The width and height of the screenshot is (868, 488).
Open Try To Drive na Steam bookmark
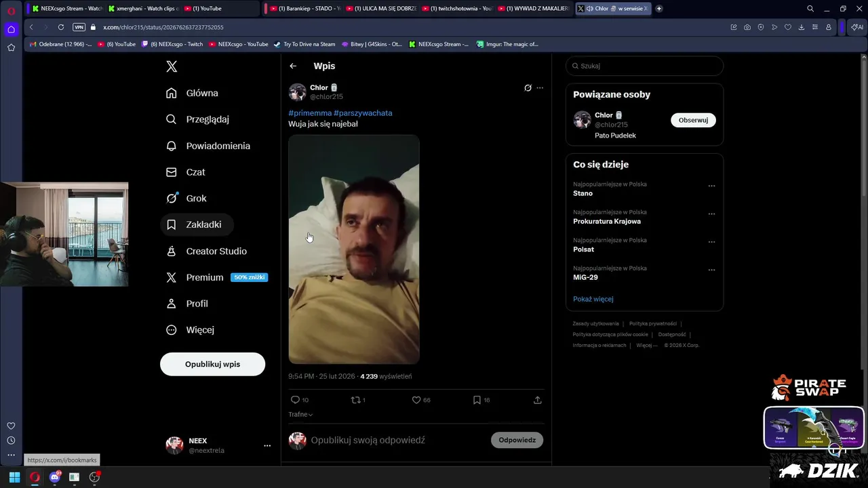[x=304, y=44]
